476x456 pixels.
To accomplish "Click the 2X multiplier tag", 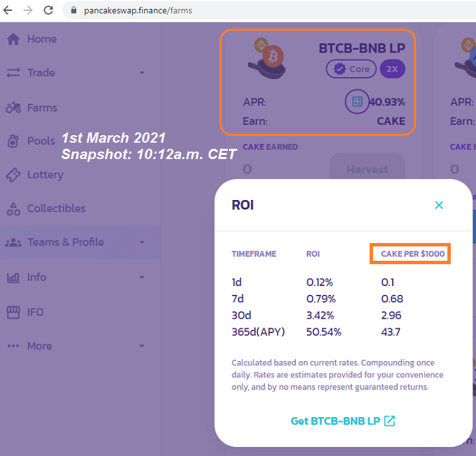I will [392, 69].
